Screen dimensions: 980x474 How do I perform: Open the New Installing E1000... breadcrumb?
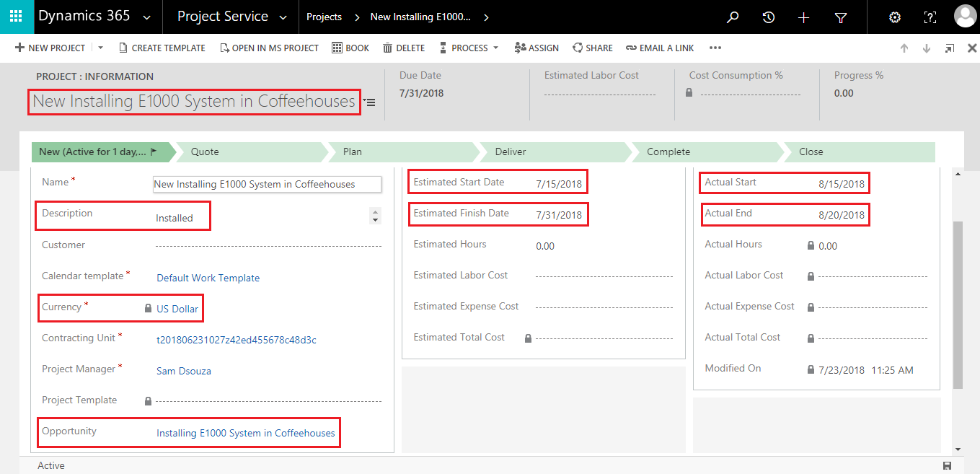point(420,17)
